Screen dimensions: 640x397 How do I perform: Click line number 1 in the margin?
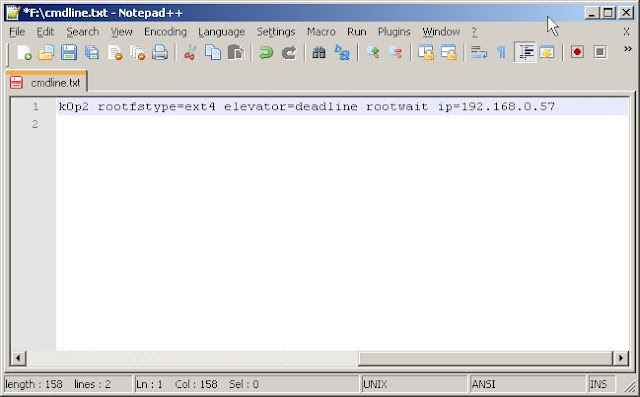[36, 106]
